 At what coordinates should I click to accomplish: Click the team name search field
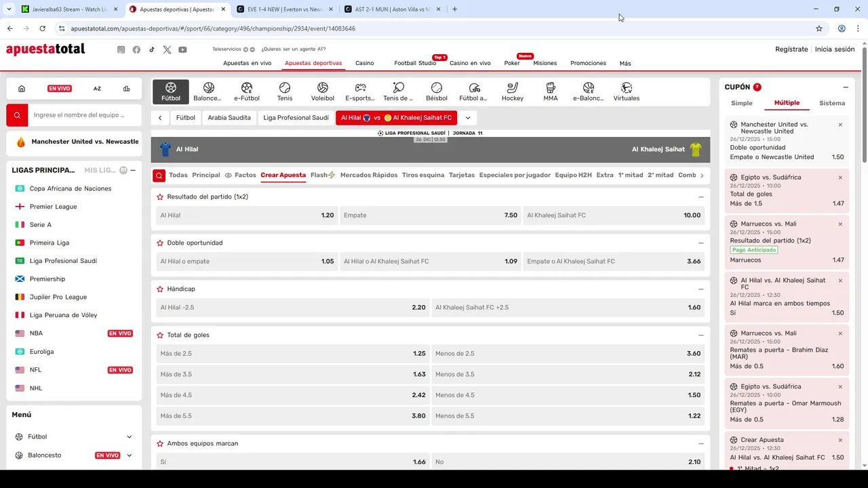click(85, 115)
